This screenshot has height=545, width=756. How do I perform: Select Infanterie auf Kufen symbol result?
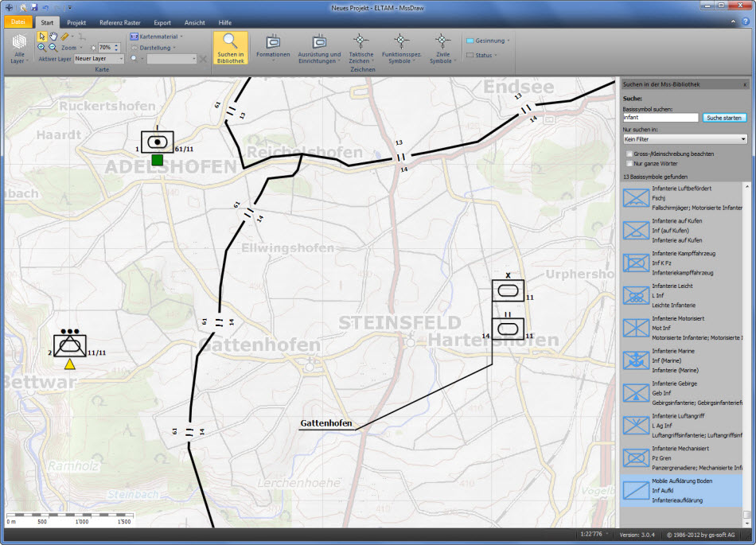(682, 231)
